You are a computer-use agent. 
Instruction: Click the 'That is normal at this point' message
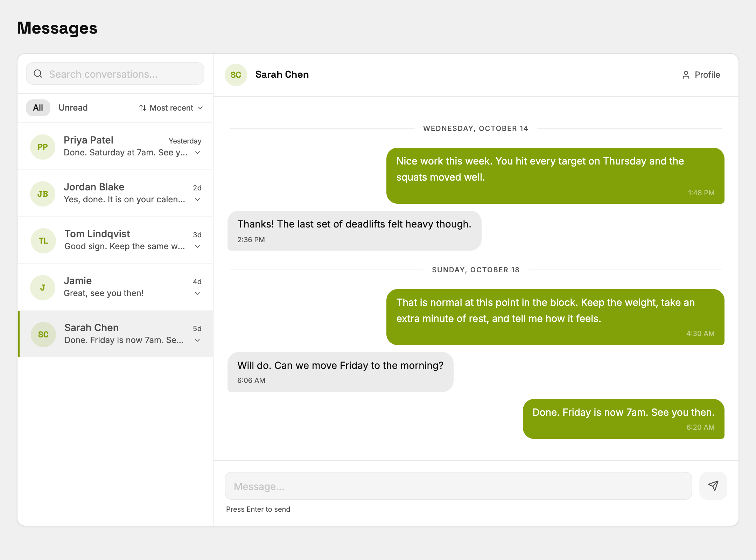pyautogui.click(x=555, y=317)
